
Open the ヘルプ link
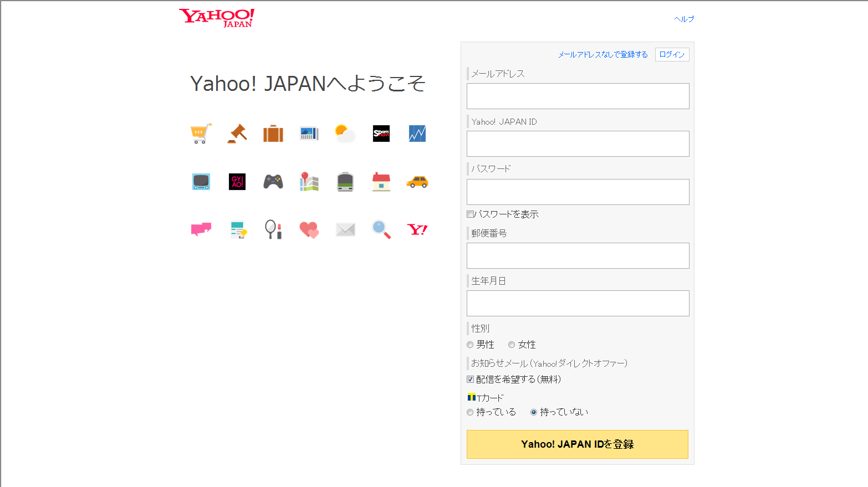pyautogui.click(x=684, y=19)
